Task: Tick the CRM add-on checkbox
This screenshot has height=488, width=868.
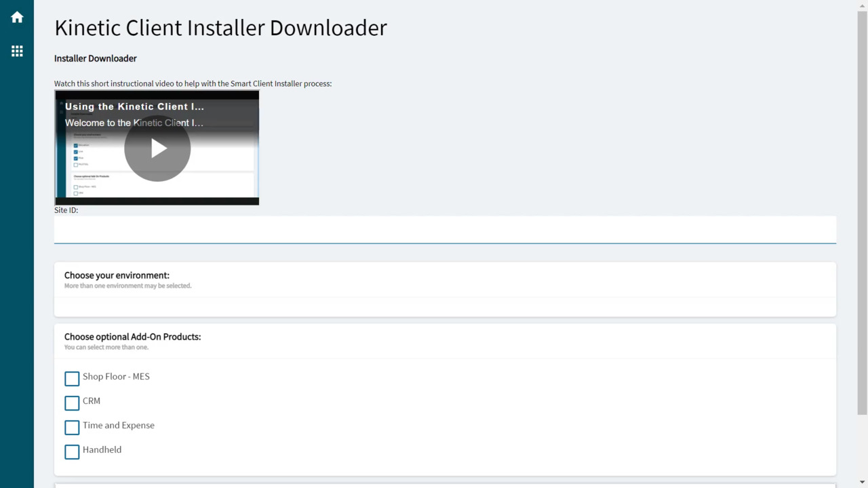Action: 72,403
